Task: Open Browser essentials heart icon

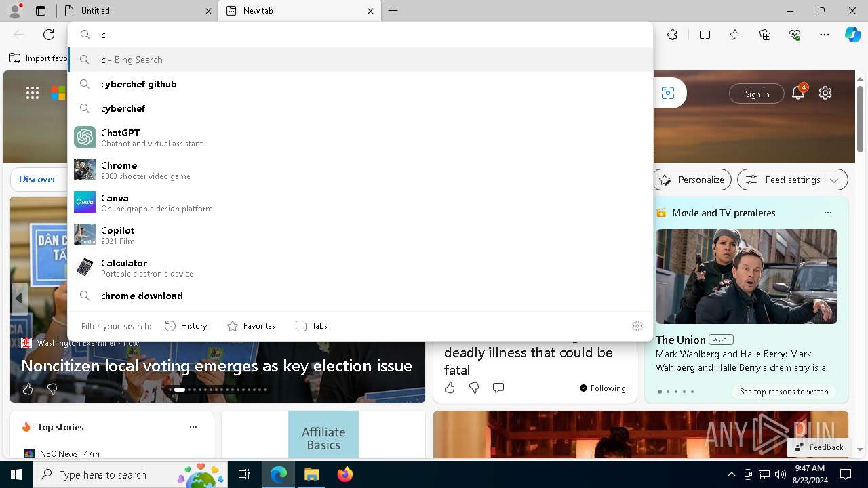Action: (795, 35)
